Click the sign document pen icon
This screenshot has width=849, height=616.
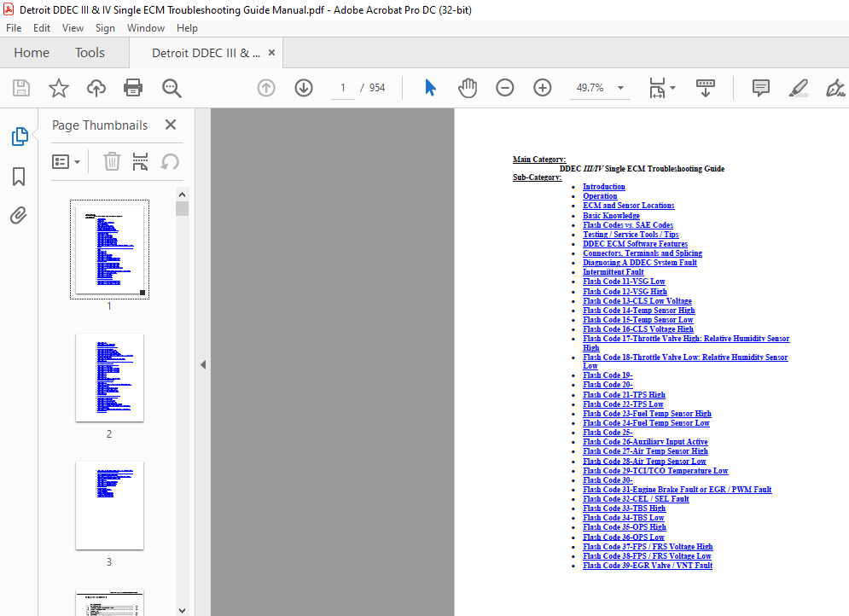(835, 88)
